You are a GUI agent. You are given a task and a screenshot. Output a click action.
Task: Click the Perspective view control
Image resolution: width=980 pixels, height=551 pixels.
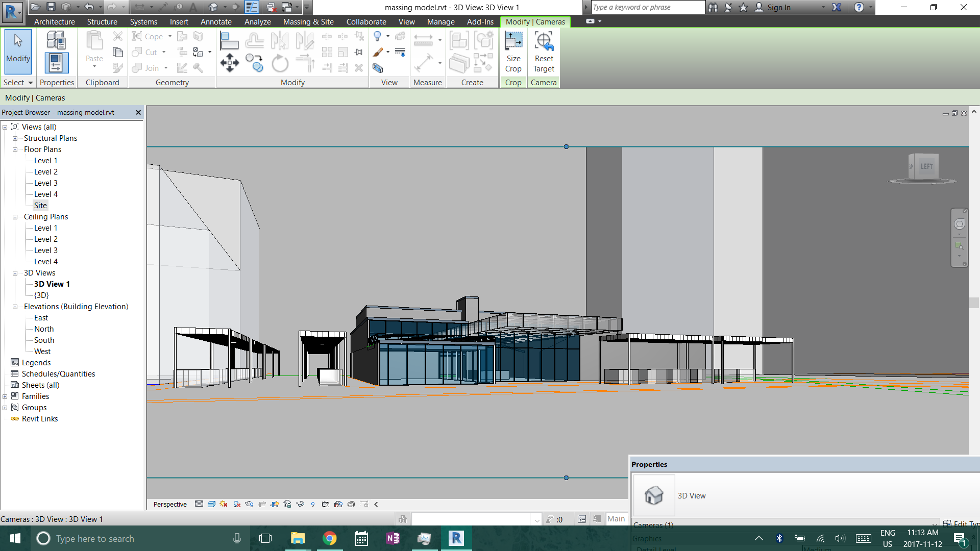170,504
